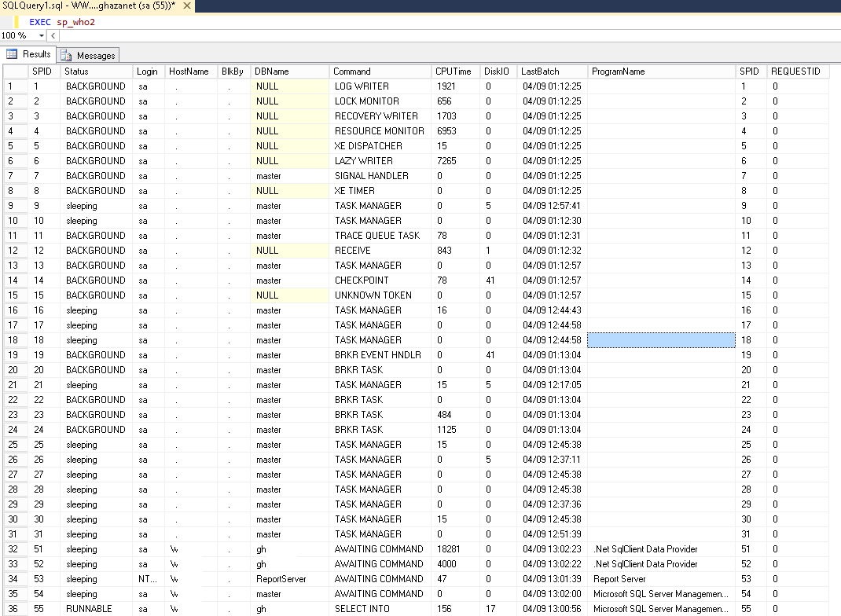
Task: Click the document icon on the Messages tab
Action: pos(65,54)
